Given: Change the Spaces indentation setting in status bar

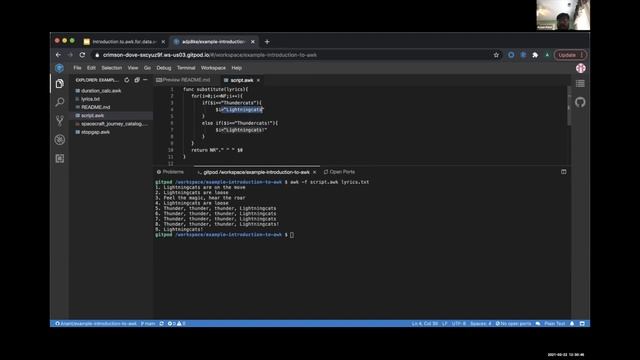Looking at the screenshot, I should click(x=481, y=324).
